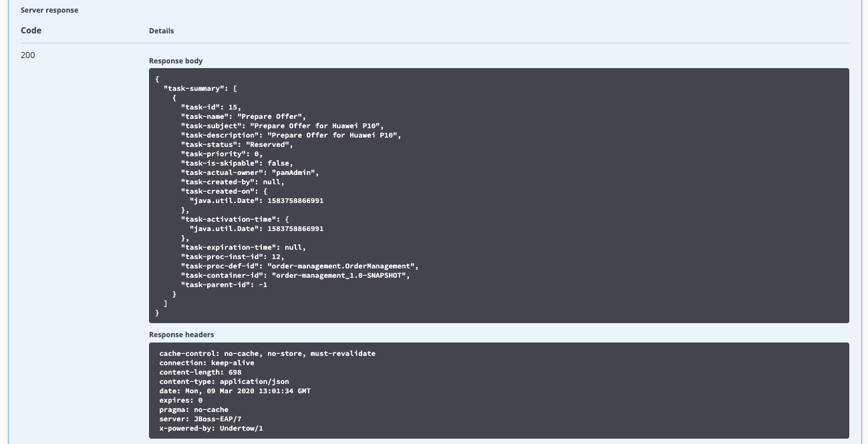Click the "task-is-skipable": false line
The width and height of the screenshot is (868, 444).
click(237, 163)
